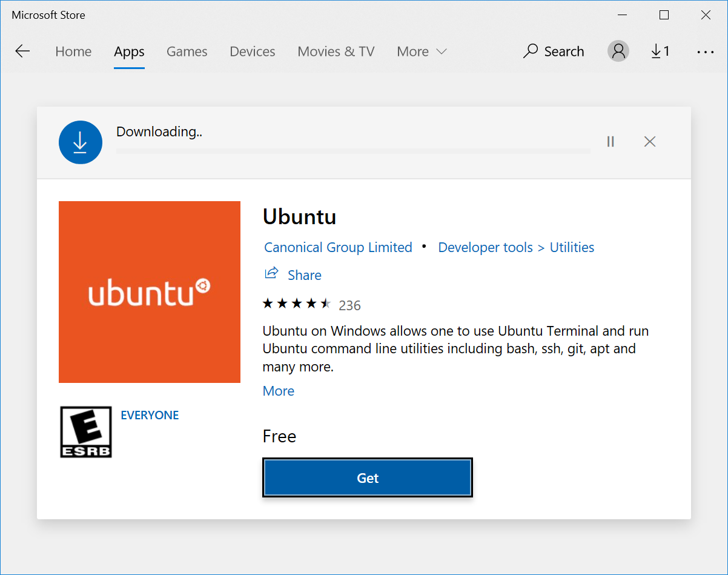Select the Apps tab

(x=129, y=52)
